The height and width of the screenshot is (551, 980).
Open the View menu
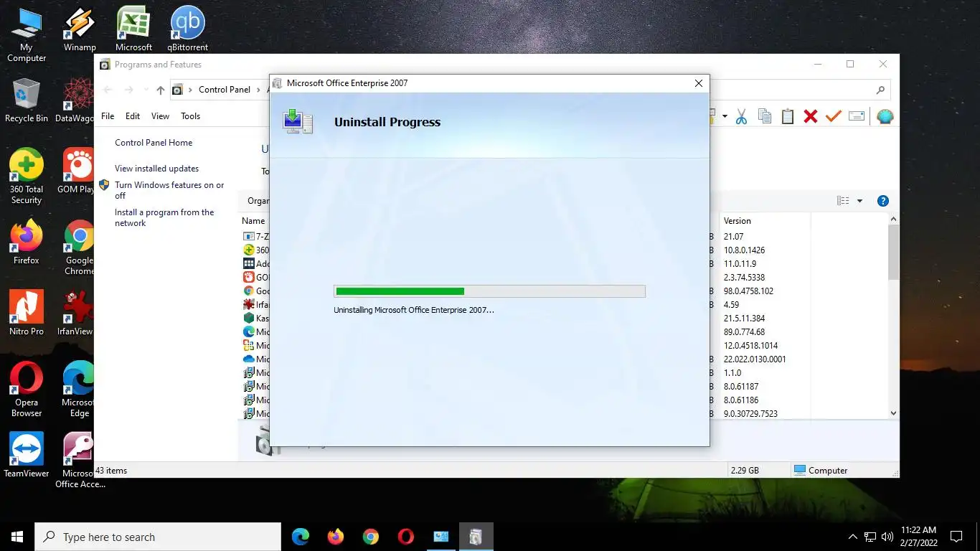tap(160, 116)
